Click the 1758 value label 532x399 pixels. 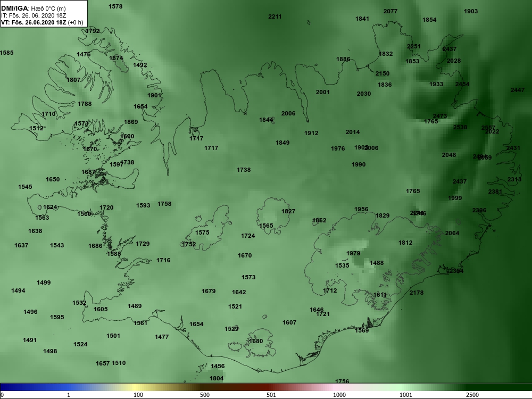[164, 204]
